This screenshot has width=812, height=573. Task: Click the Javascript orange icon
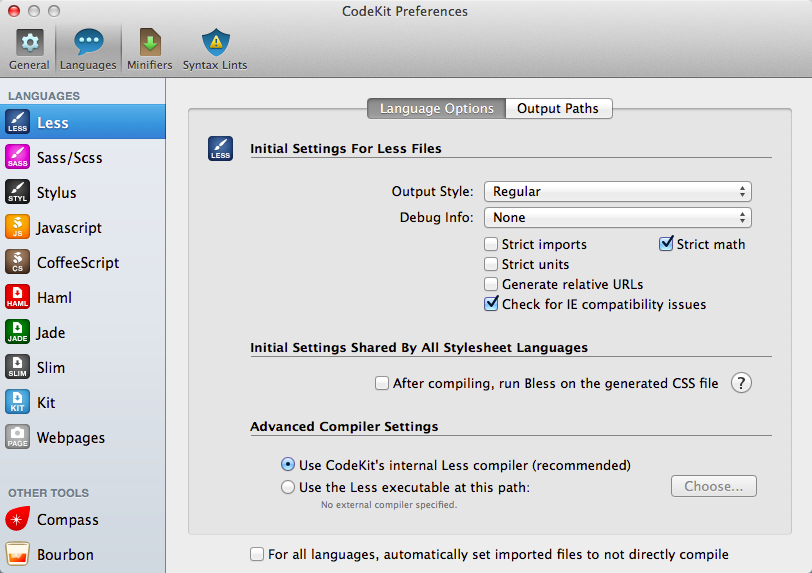coord(18,227)
